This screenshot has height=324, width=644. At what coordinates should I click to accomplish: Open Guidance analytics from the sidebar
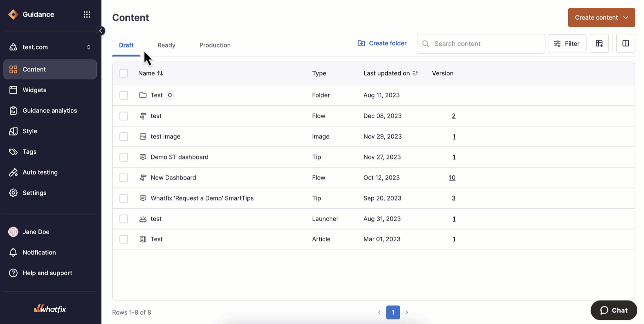coord(49,110)
